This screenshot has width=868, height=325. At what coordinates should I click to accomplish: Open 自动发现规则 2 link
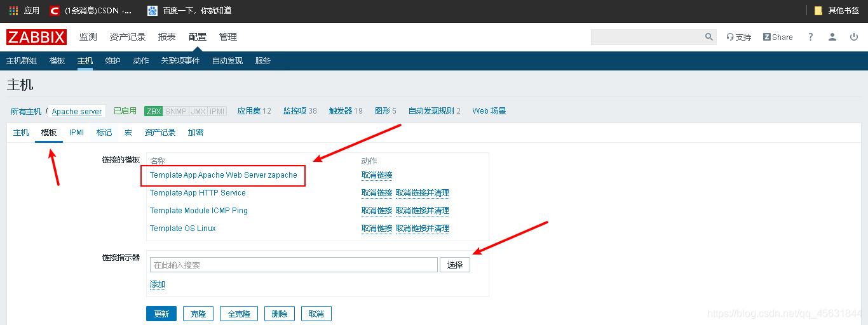click(x=435, y=111)
